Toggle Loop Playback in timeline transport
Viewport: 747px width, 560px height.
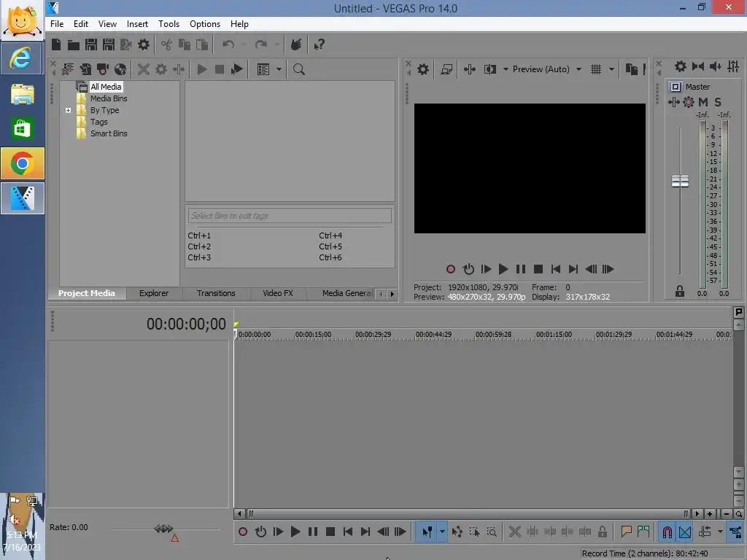coord(260,532)
